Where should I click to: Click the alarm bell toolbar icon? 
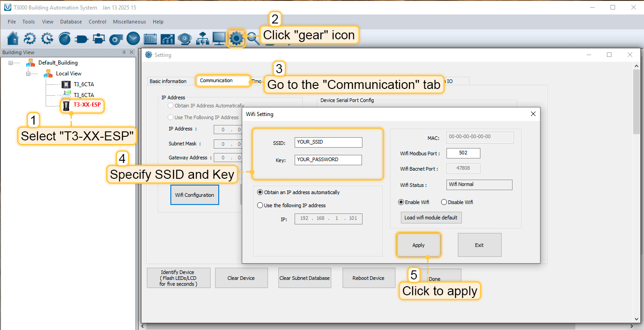click(x=184, y=39)
